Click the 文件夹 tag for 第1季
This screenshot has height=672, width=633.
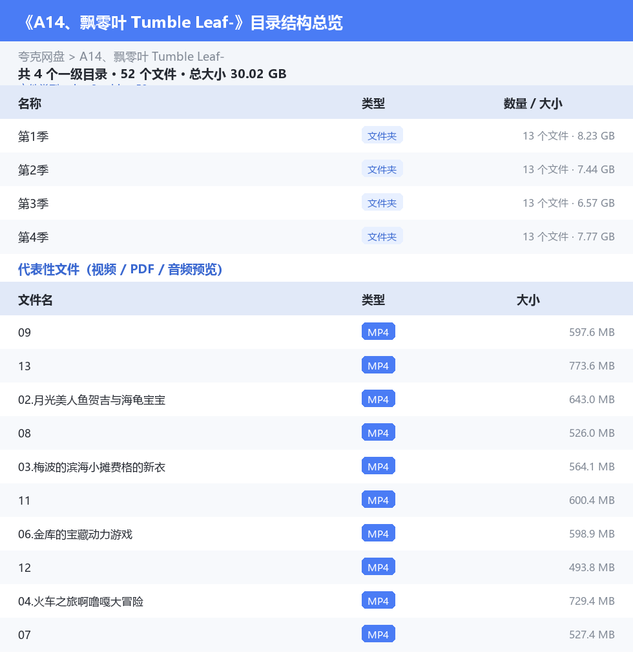coord(382,136)
